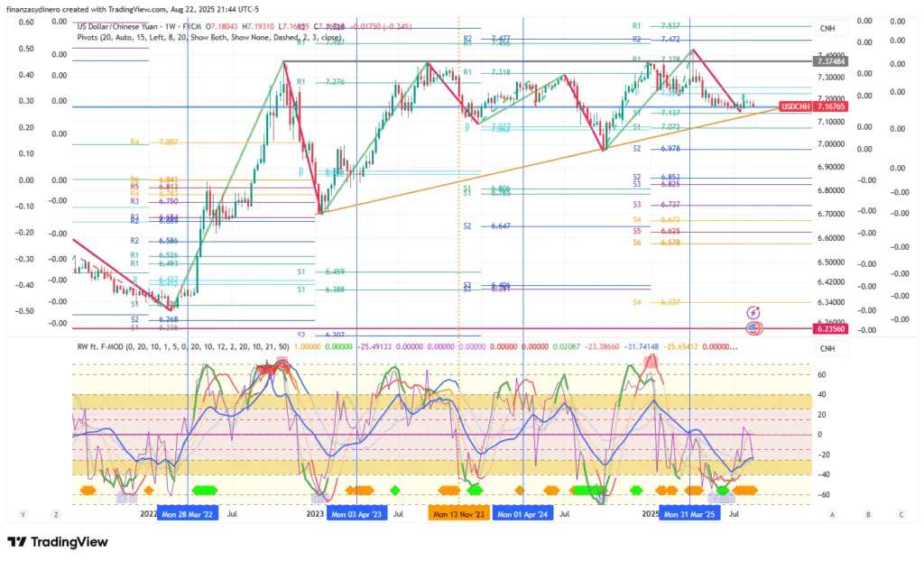Image resolution: width=924 pixels, height=561 pixels.
Task: Click the 0.60 value on the left scale
Action: [x=26, y=22]
